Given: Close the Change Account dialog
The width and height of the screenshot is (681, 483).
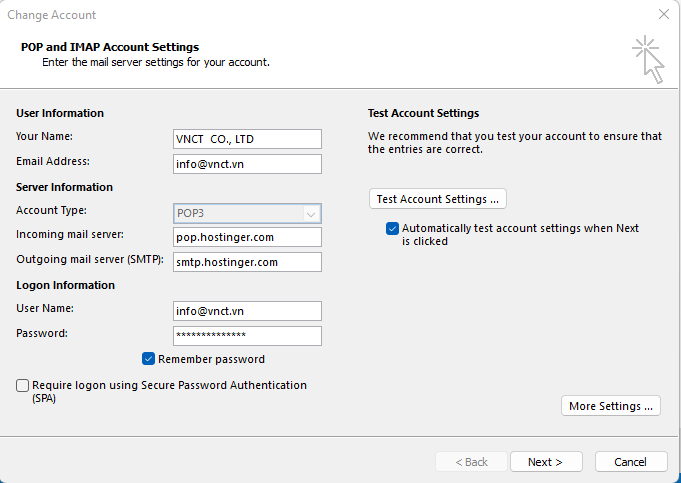Looking at the screenshot, I should pyautogui.click(x=664, y=15).
